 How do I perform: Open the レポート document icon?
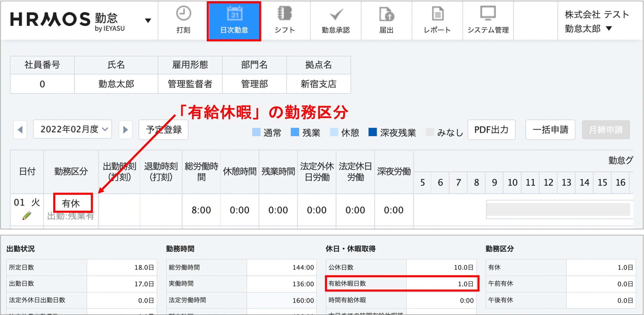[437, 14]
